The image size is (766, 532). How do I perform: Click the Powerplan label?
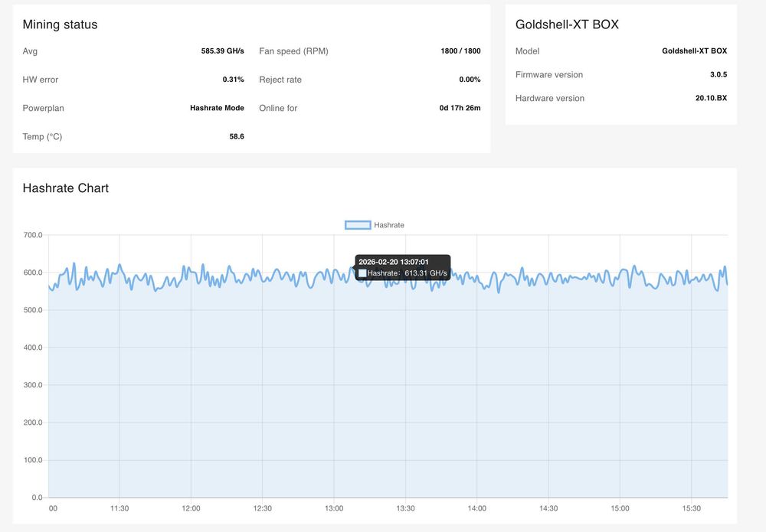click(43, 108)
